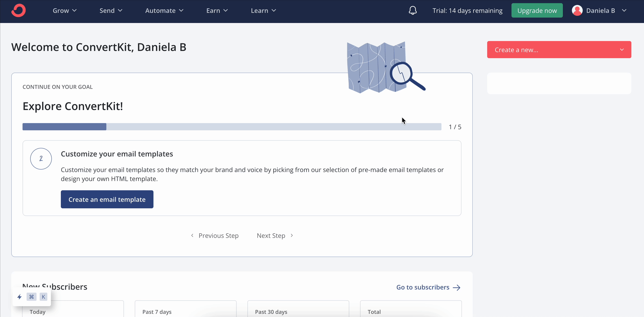This screenshot has width=644, height=317.
Task: Click Trial: 14 days remaining text
Action: pos(468,11)
